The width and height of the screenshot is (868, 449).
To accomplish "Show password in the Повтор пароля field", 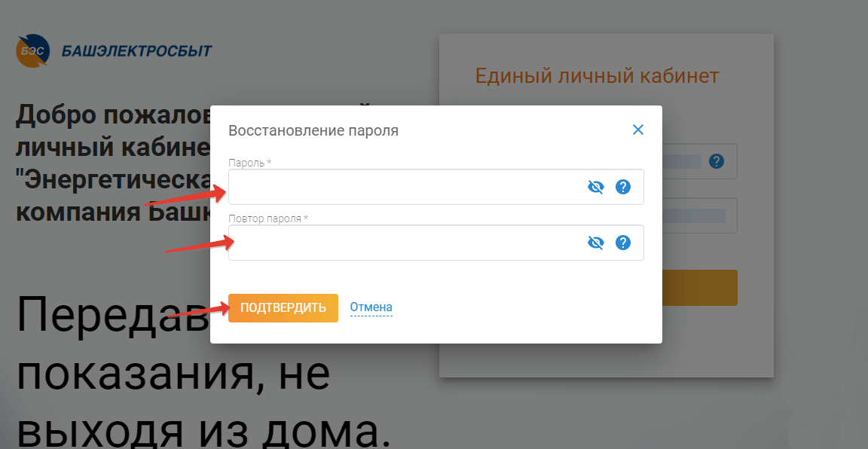I will click(x=596, y=243).
